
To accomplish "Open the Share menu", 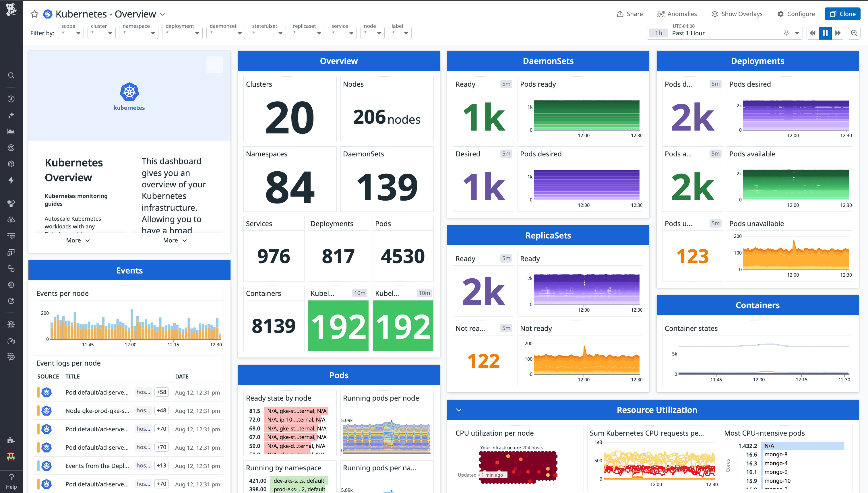I will coord(629,14).
